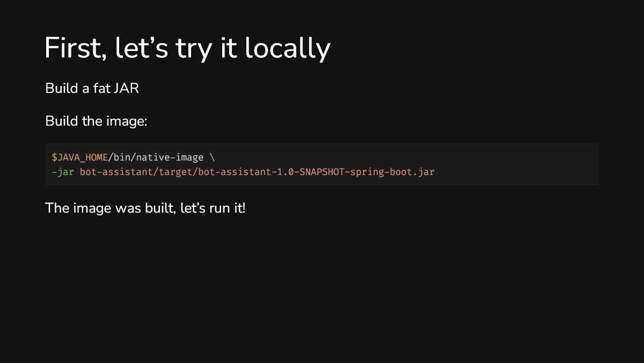Click the word 'try' in the slide title
The width and height of the screenshot is (644, 363).
coord(194,48)
